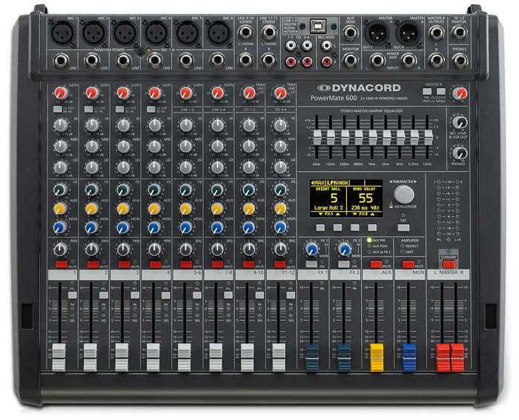The width and height of the screenshot is (519, 420).
Task: Click the red Master L fader
Action: tap(443, 359)
